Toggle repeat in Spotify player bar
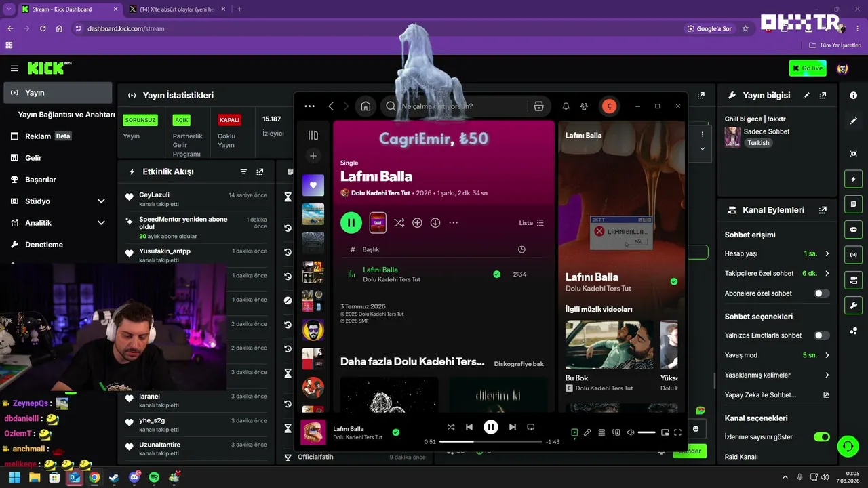The image size is (868, 488). [x=531, y=427]
